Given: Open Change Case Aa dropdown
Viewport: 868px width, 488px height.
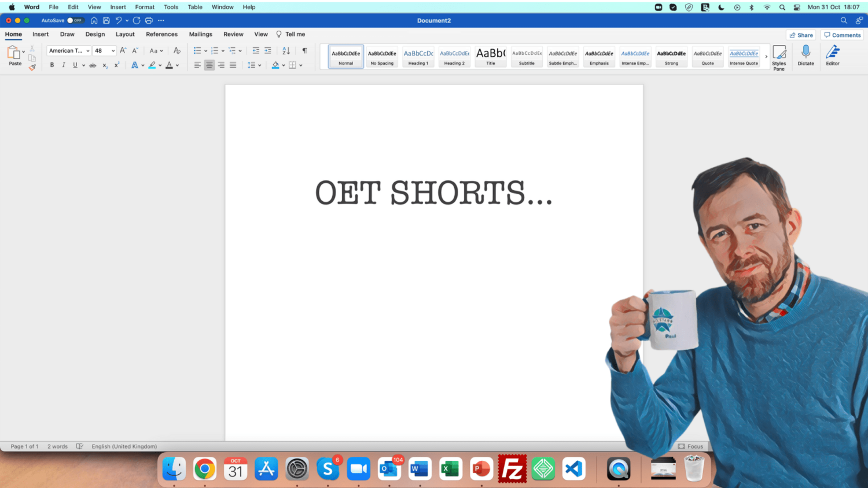Looking at the screenshot, I should (156, 51).
